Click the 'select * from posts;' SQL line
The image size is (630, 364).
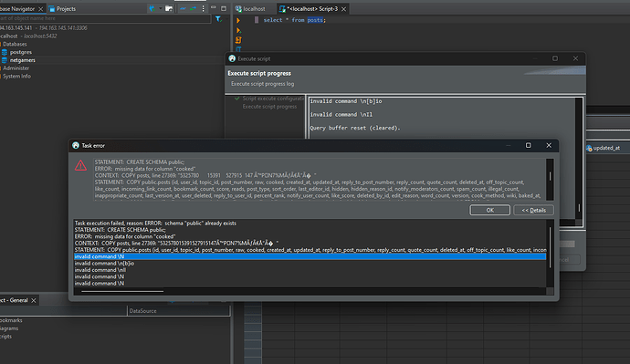pos(295,20)
